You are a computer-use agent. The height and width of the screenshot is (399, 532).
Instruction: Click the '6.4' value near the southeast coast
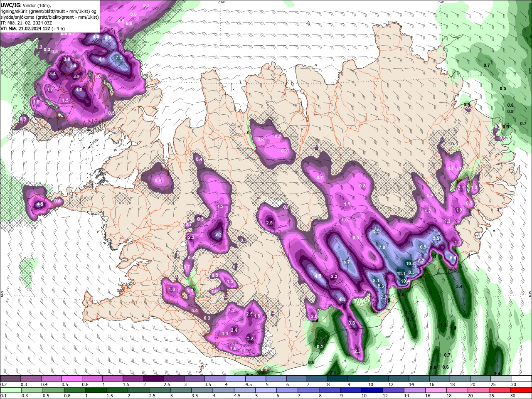click(453, 258)
